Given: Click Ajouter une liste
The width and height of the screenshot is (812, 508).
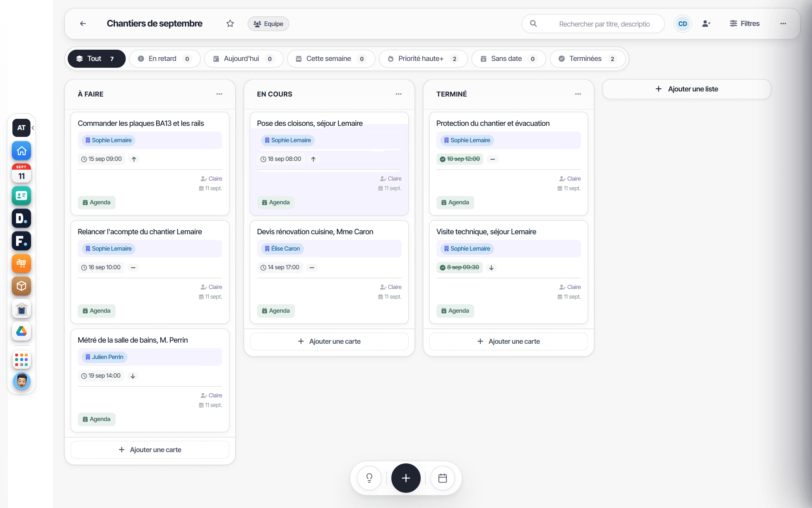Looking at the screenshot, I should click(687, 89).
